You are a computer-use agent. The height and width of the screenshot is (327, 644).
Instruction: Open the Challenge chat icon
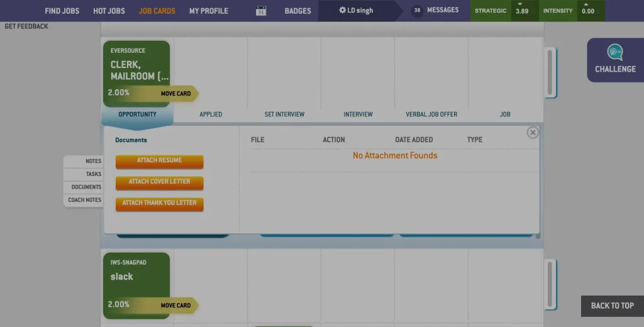[614, 52]
